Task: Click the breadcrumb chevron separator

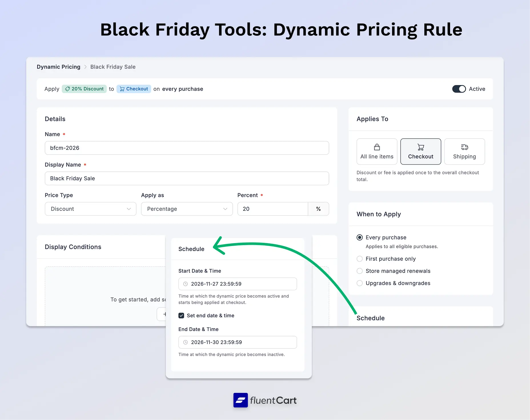Action: pos(85,67)
